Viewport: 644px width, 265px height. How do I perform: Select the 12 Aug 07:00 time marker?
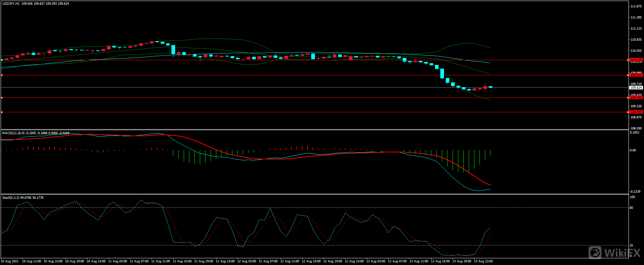coord(268,261)
